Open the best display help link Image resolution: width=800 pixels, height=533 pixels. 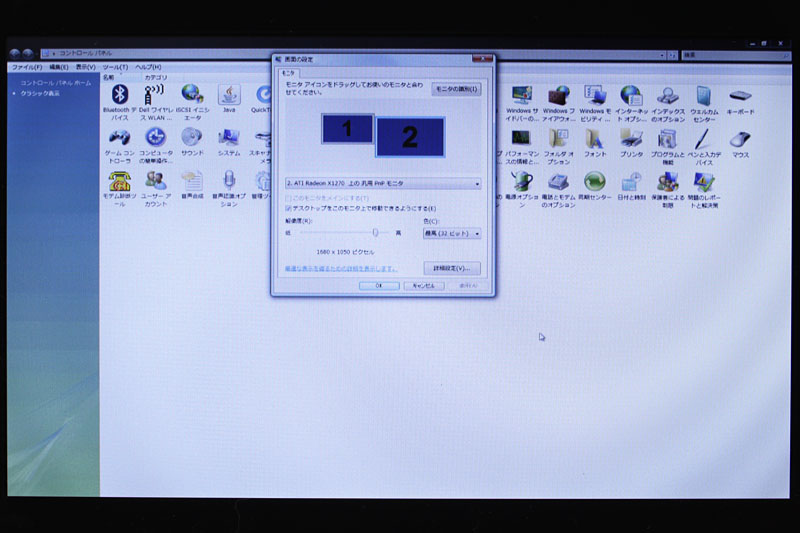341,269
